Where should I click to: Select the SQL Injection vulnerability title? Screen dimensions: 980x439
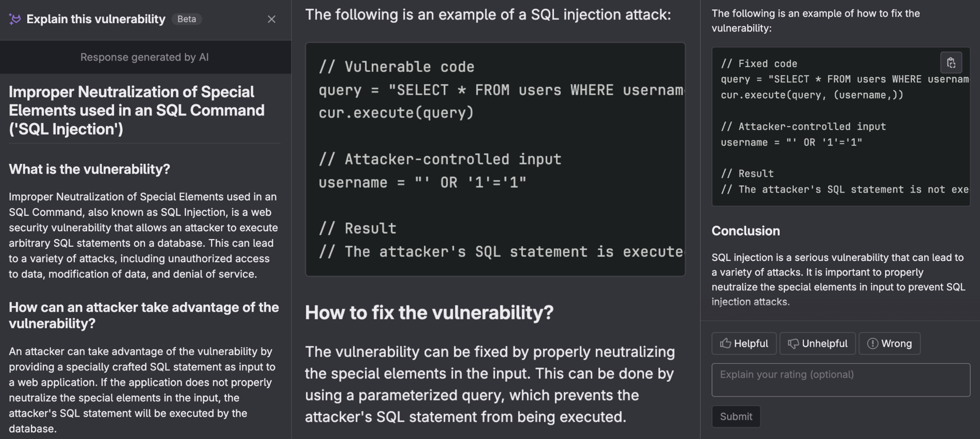pyautogui.click(x=137, y=110)
